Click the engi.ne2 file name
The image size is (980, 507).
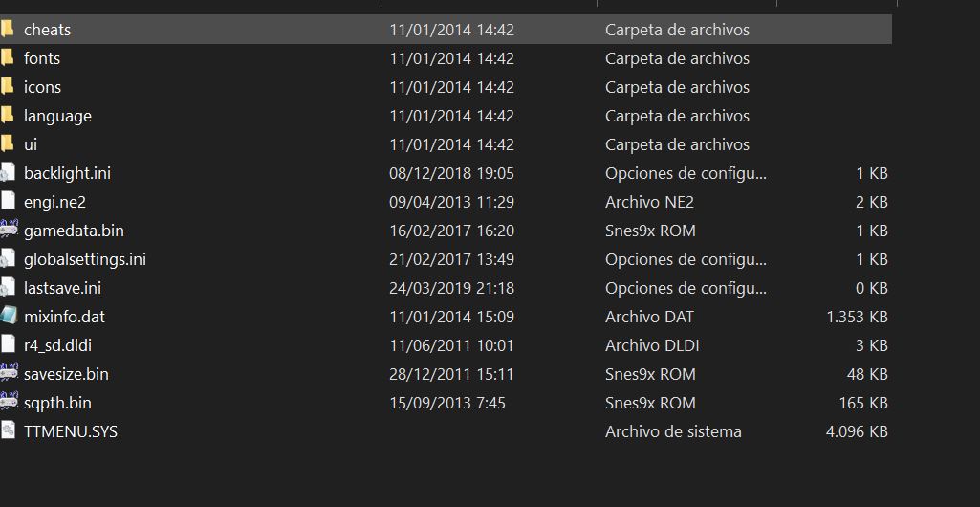54,202
